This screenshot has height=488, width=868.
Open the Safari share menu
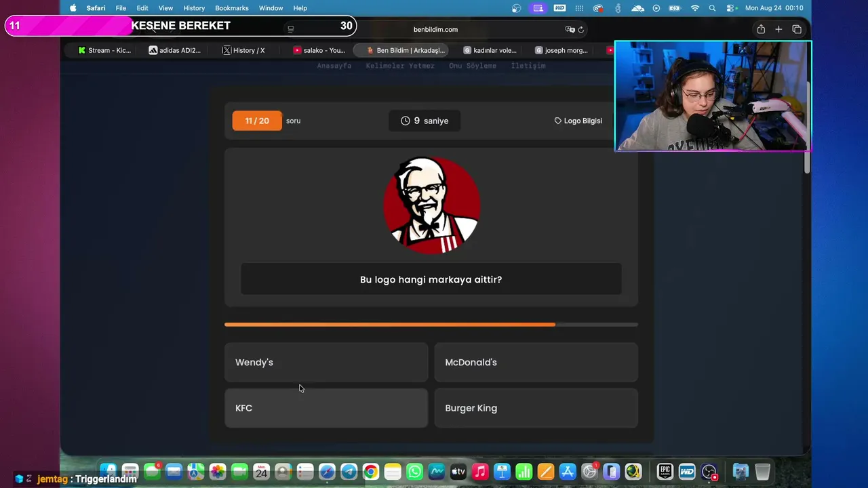tap(761, 29)
